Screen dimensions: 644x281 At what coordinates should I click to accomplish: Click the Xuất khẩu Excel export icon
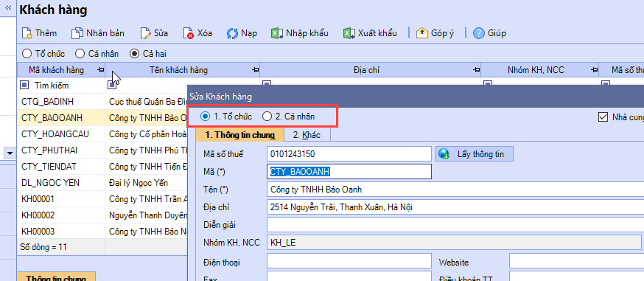click(349, 33)
